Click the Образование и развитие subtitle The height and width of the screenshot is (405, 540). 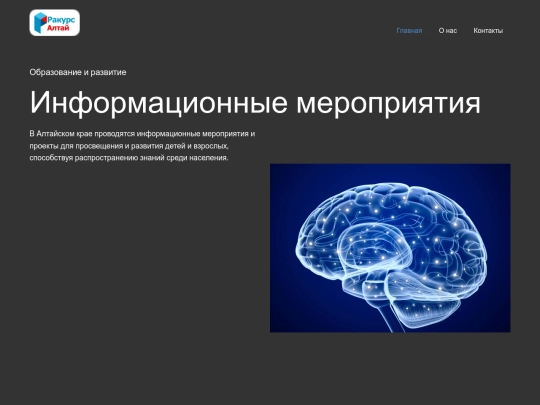tap(78, 72)
